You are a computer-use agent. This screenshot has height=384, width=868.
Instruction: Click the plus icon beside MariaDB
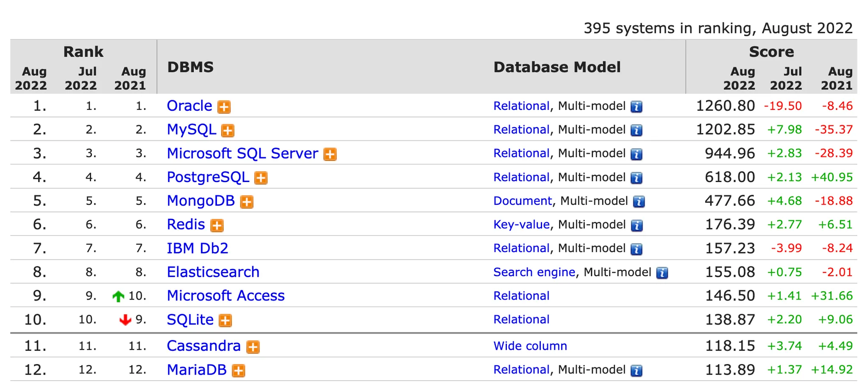[x=239, y=371]
